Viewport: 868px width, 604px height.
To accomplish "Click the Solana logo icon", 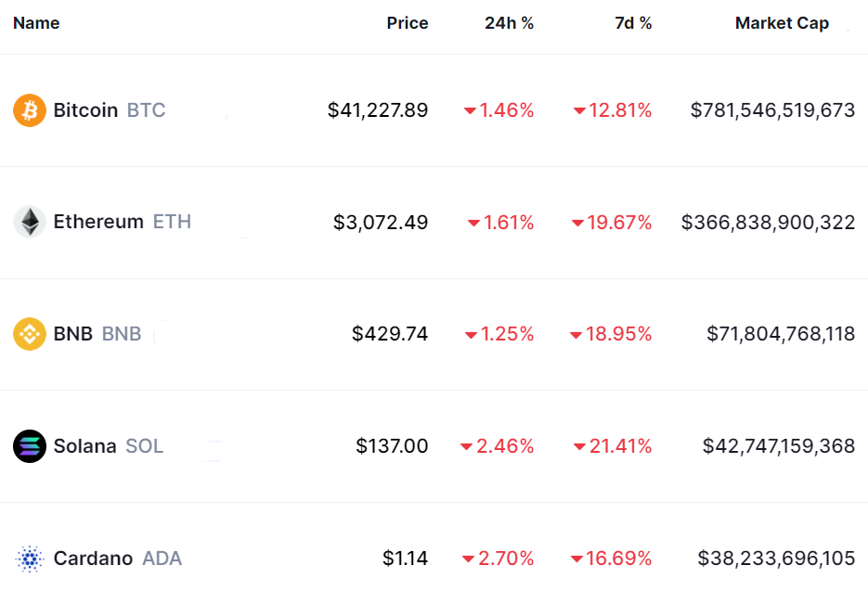I will point(30,446).
